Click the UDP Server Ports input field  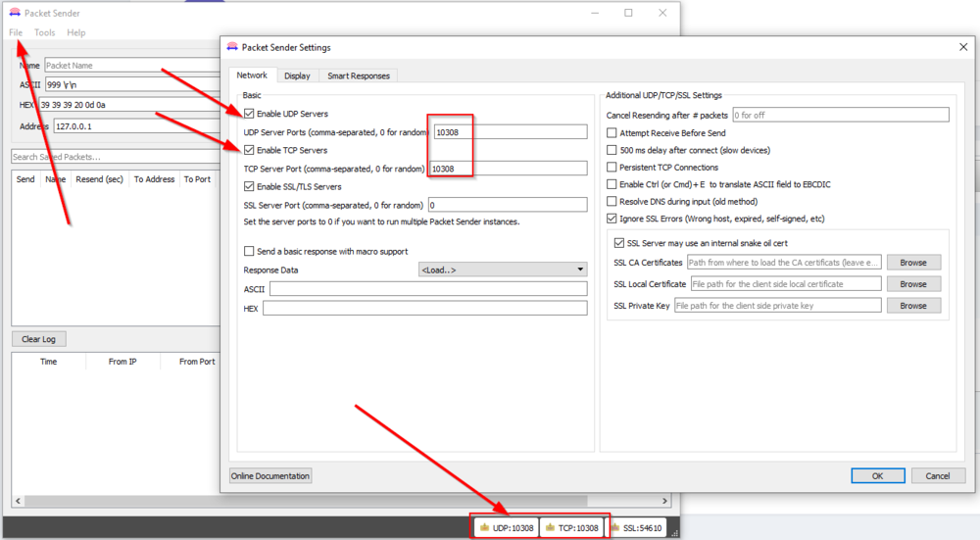pos(510,132)
